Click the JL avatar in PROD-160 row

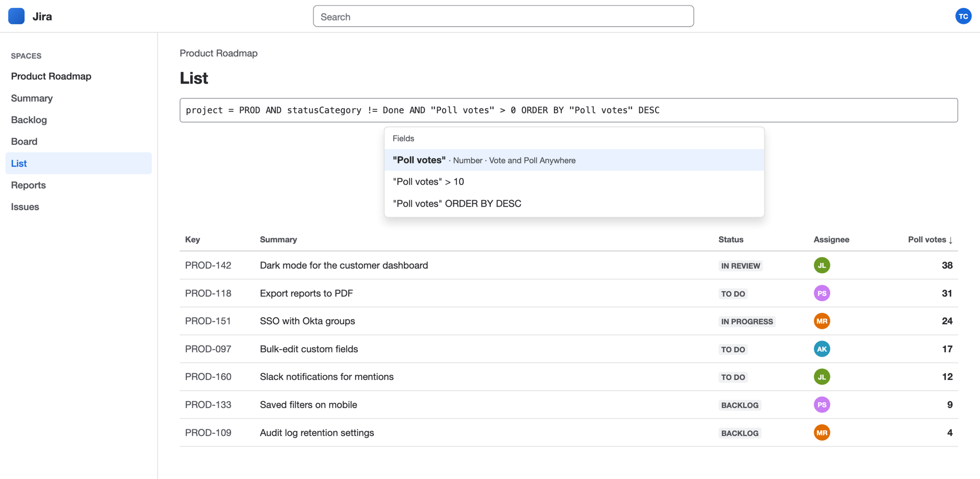[822, 377]
